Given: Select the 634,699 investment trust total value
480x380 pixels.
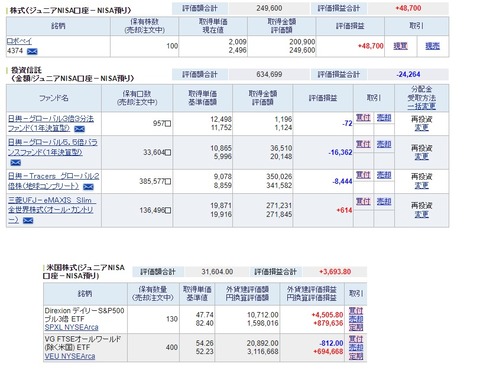Looking at the screenshot, I should (x=269, y=74).
